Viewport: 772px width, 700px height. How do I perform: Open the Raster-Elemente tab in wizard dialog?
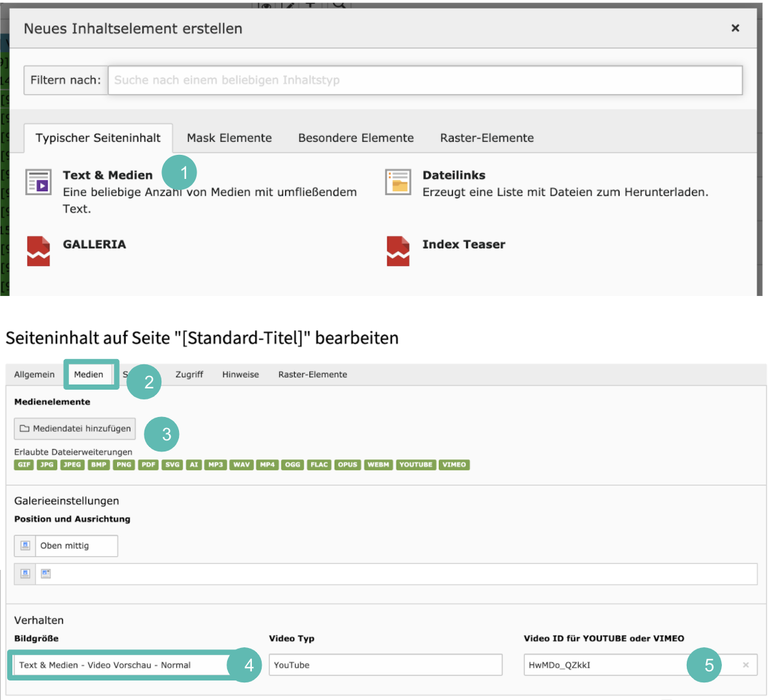coord(487,138)
